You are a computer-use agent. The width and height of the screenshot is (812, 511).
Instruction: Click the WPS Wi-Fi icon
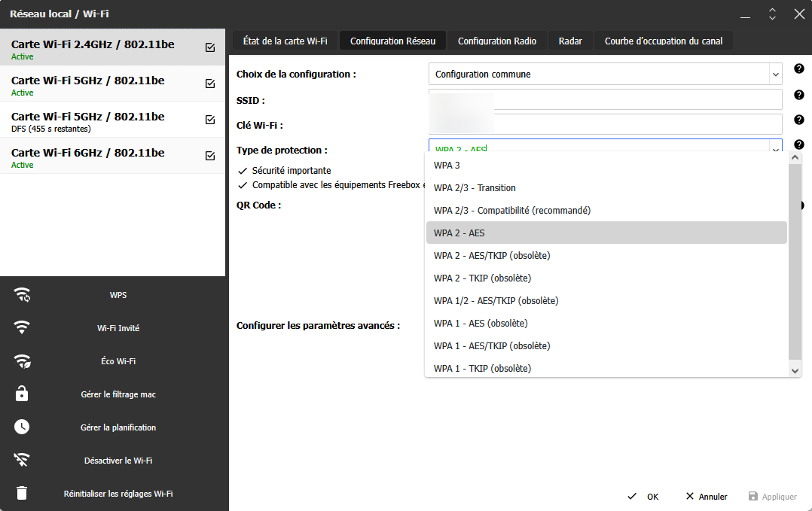[23, 295]
